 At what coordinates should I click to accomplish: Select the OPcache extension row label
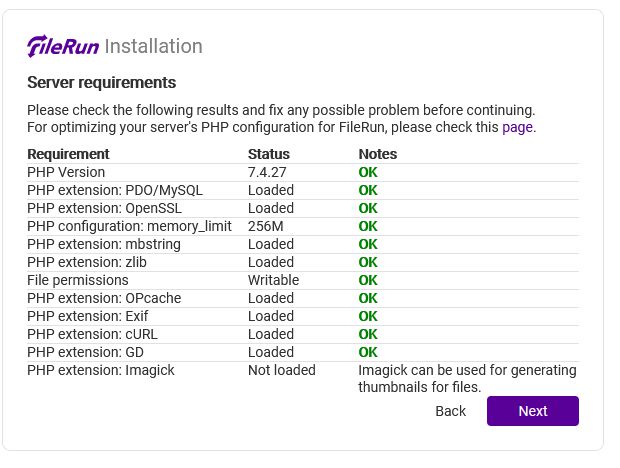[104, 298]
